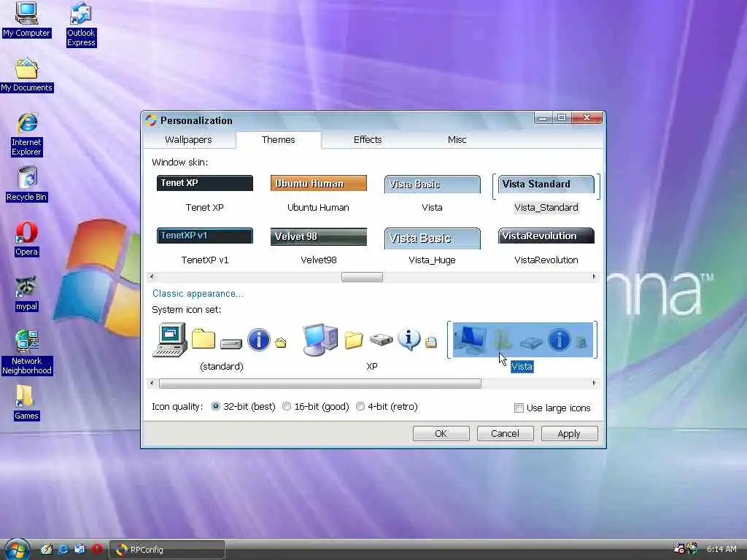Select the Ubuntu Human window skin
Image resolution: width=747 pixels, height=560 pixels.
point(318,194)
